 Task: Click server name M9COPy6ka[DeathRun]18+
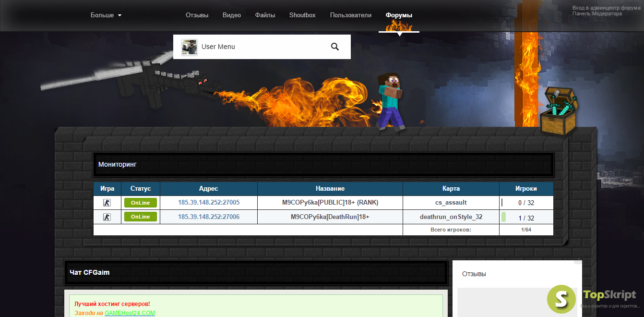tap(330, 217)
